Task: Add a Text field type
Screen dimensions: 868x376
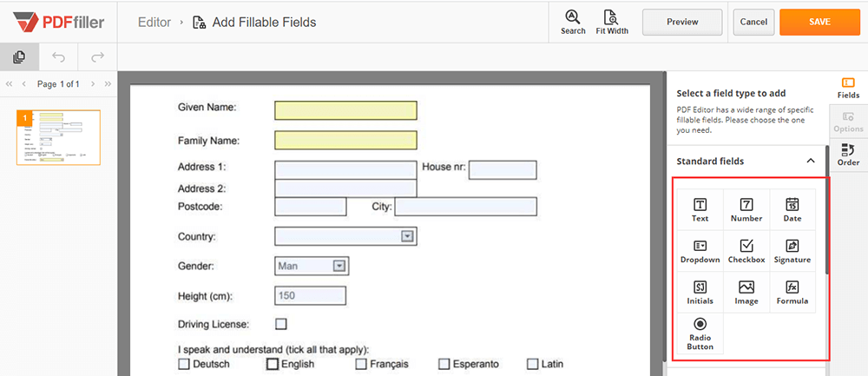Action: [700, 209]
